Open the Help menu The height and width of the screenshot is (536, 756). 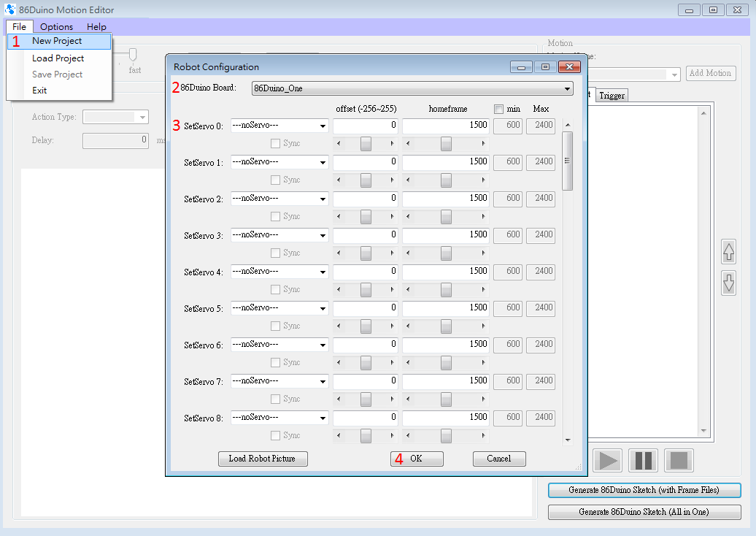[96, 26]
